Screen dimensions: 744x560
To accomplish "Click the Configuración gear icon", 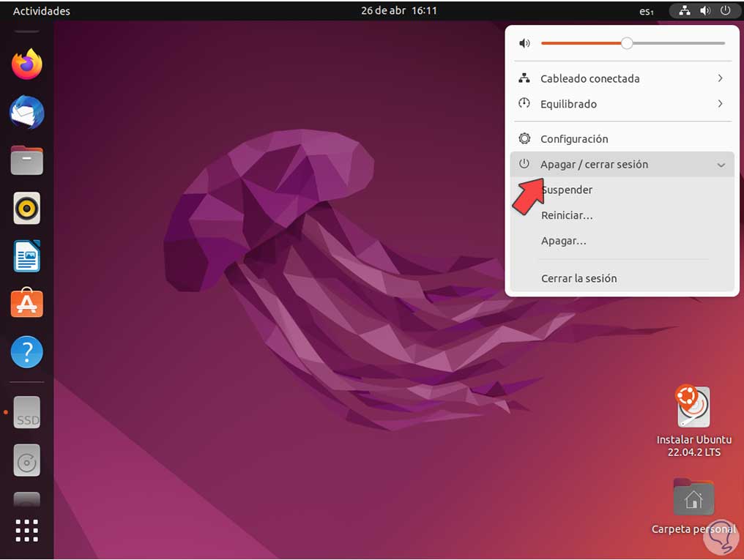I will [x=524, y=138].
